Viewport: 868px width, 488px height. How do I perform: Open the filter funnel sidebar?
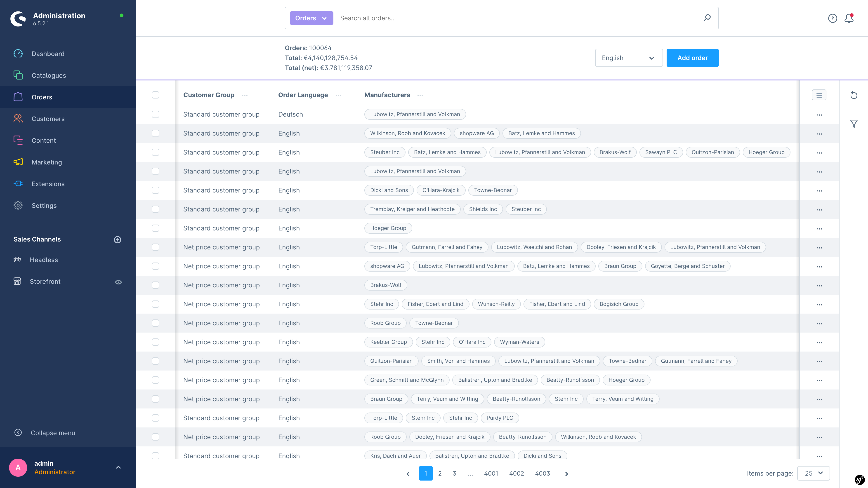coord(854,124)
